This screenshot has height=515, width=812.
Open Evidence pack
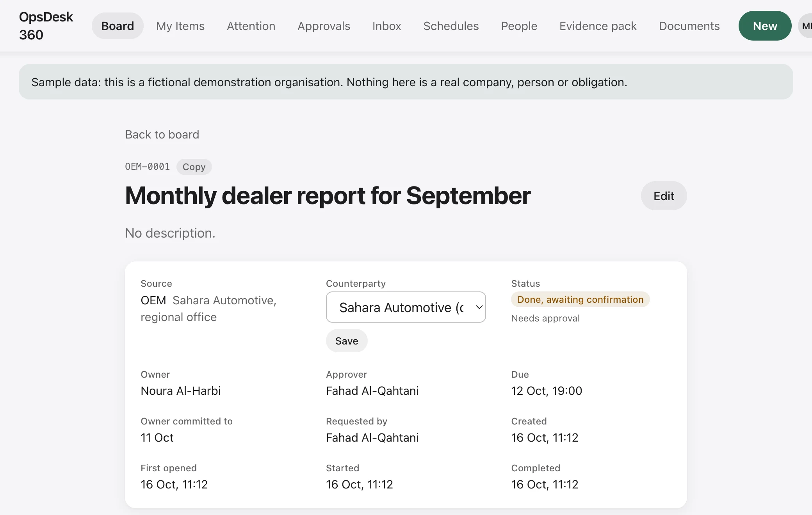pos(598,26)
